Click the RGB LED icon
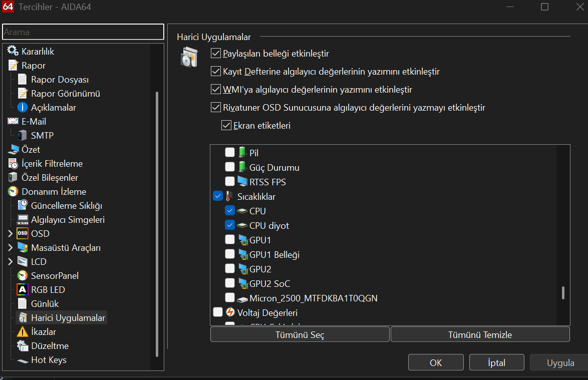This screenshot has height=380, width=588. point(23,290)
